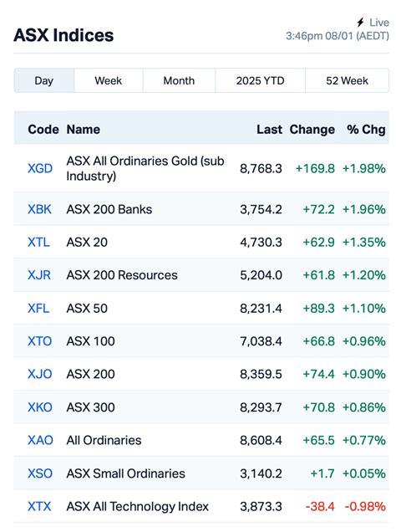Switch to the Week tab
Image resolution: width=396 pixels, height=532 pixels.
(109, 80)
